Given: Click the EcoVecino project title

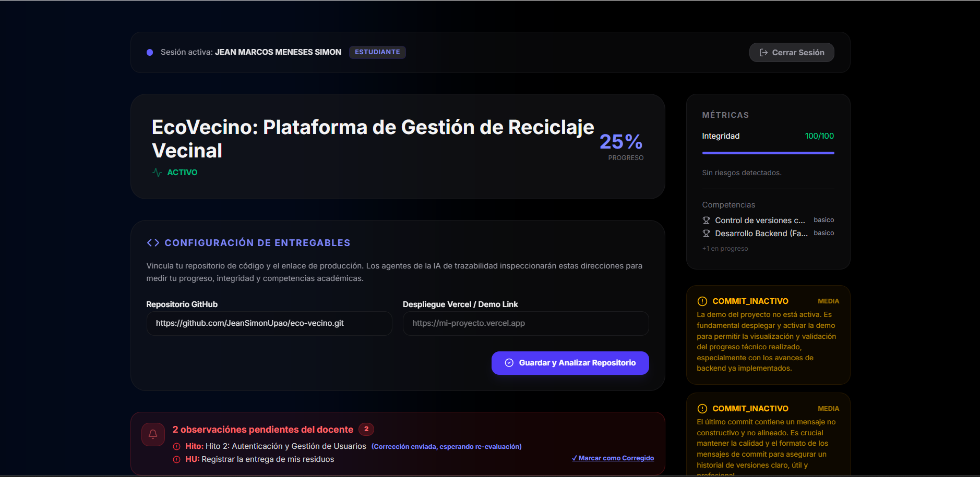Looking at the screenshot, I should 373,139.
